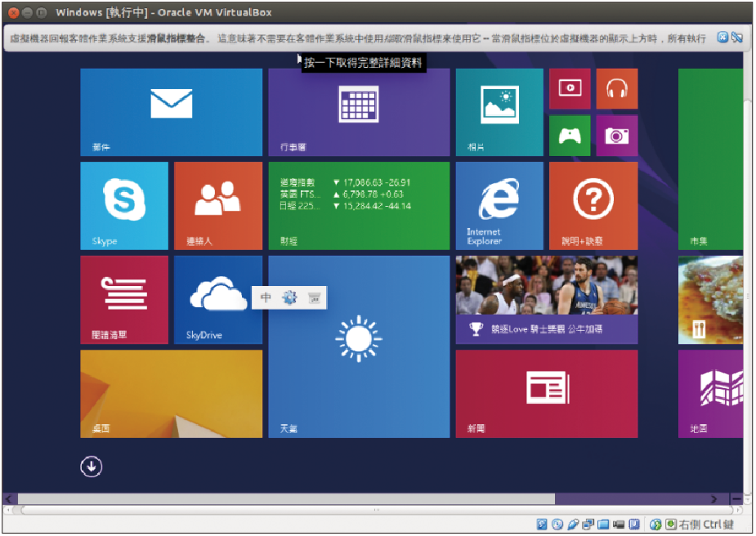Open the Store (市集) tile
Image resolution: width=756 pixels, height=536 pixels.
(711, 159)
